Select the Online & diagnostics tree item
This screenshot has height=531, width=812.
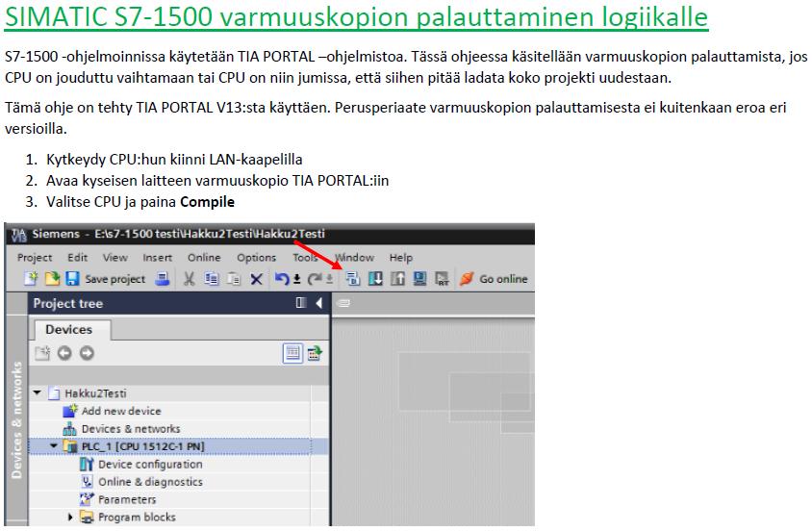coord(150,482)
